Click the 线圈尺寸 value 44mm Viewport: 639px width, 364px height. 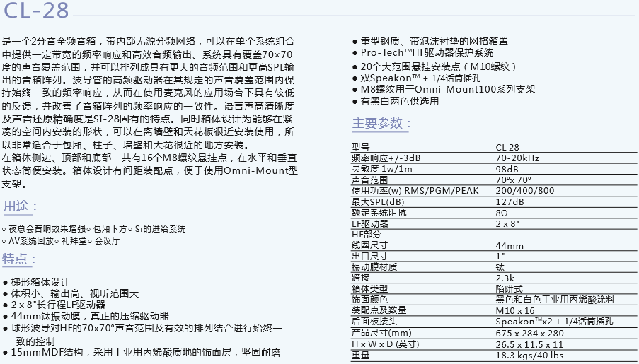click(x=510, y=245)
